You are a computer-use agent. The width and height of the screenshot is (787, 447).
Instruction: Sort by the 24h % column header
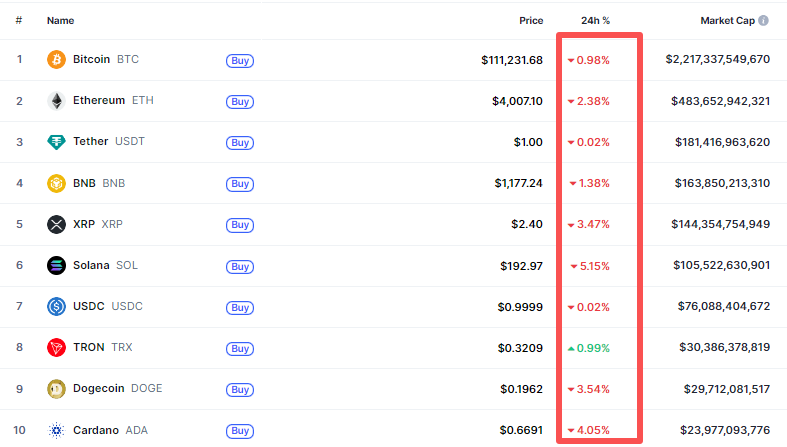coord(595,20)
